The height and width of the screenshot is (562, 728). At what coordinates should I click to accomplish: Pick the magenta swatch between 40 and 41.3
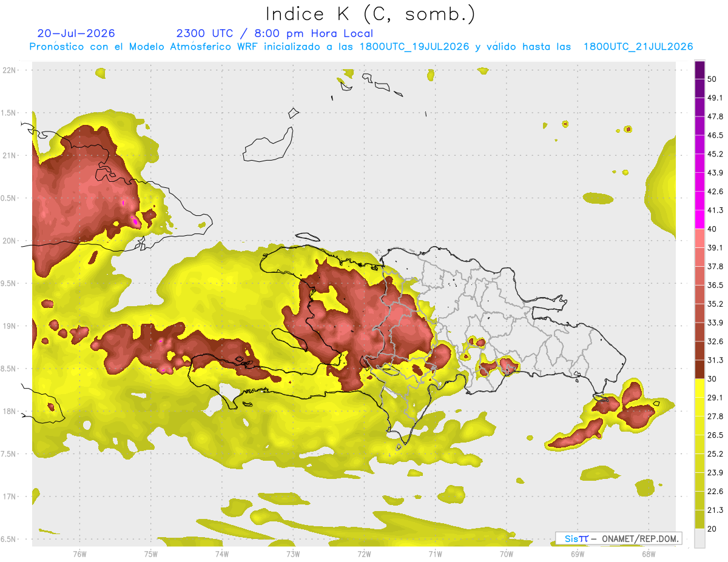(700, 219)
